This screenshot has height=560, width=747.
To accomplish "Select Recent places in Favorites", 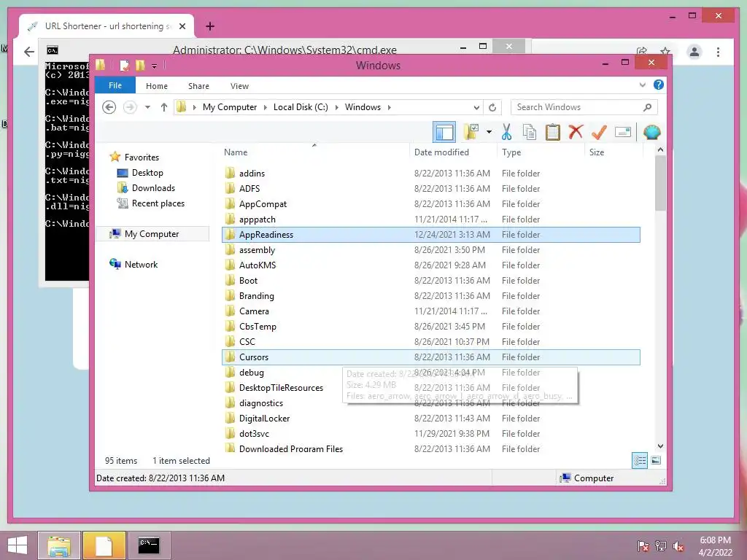I will (158, 203).
